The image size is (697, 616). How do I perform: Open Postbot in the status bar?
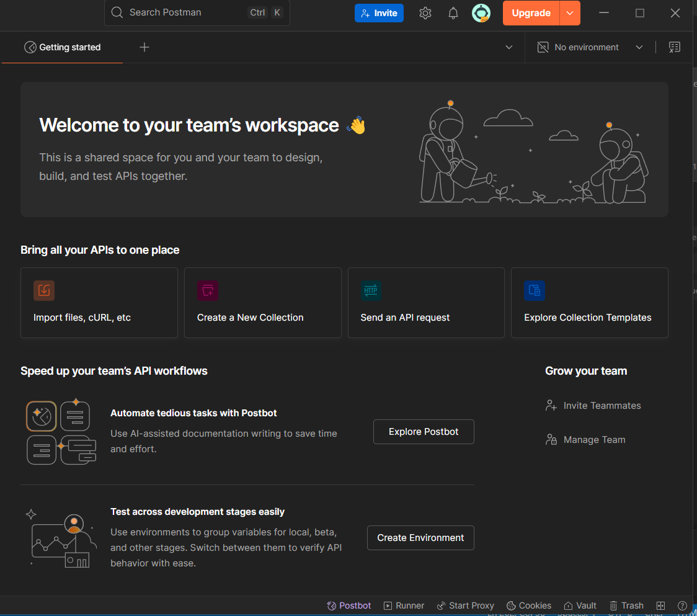tap(348, 605)
